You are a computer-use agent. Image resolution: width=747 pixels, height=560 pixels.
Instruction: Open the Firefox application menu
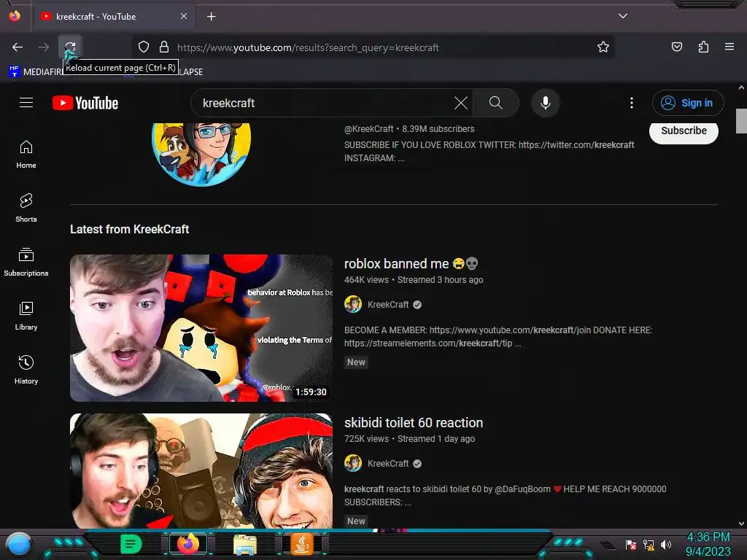[x=729, y=47]
